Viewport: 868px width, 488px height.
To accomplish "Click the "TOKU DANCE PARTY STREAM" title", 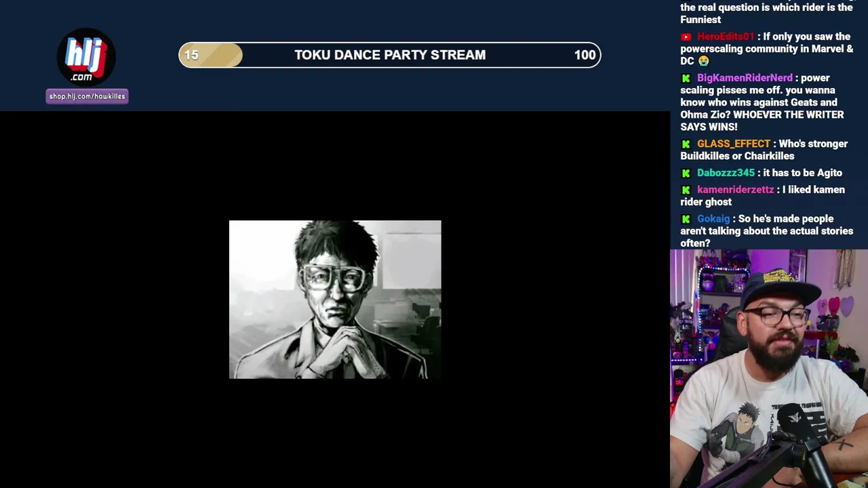I will click(390, 55).
